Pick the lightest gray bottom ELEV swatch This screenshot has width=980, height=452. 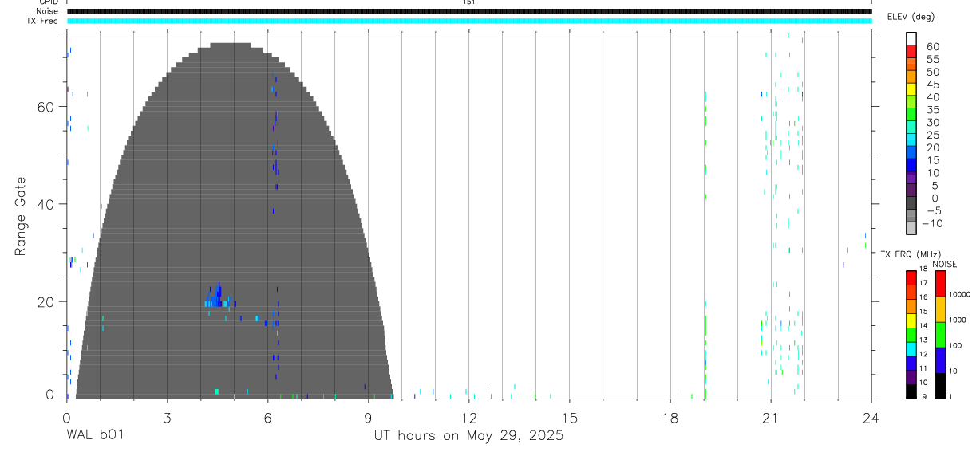tap(911, 228)
